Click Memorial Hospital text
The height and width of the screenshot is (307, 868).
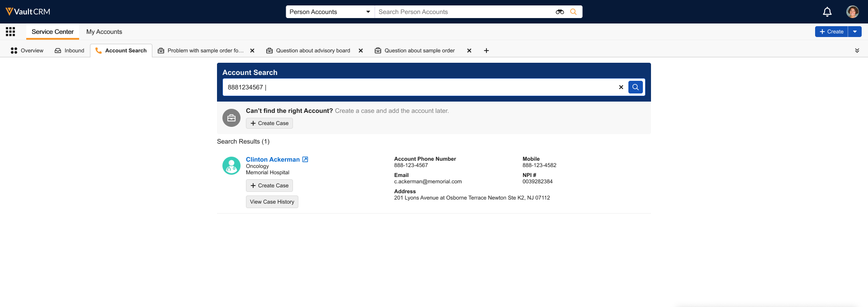click(x=268, y=172)
